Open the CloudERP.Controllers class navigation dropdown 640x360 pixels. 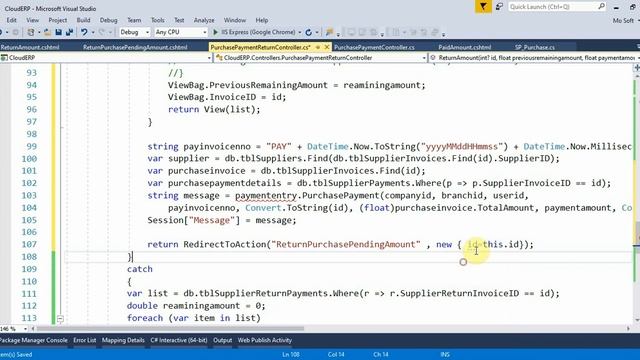pyautogui.click(x=424, y=58)
